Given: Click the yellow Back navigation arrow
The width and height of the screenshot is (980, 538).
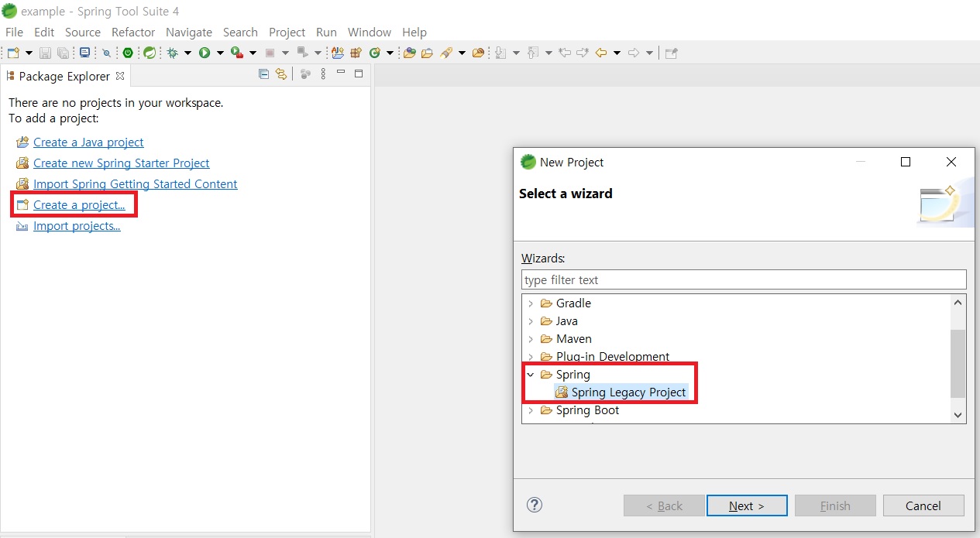Looking at the screenshot, I should point(600,53).
